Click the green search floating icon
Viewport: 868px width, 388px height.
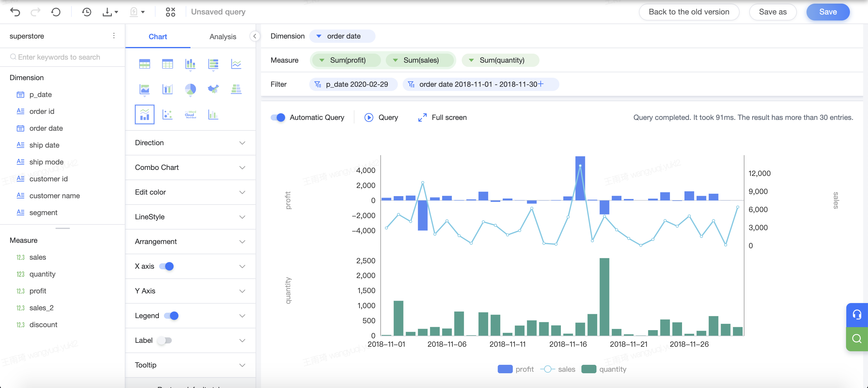[x=857, y=339]
